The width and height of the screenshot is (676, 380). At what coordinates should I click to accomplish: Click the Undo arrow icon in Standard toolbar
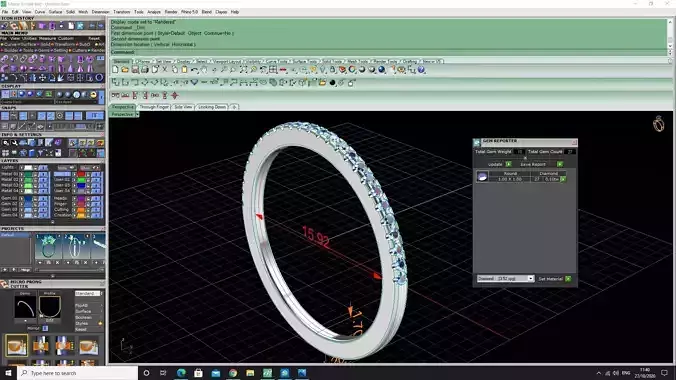tap(194, 69)
